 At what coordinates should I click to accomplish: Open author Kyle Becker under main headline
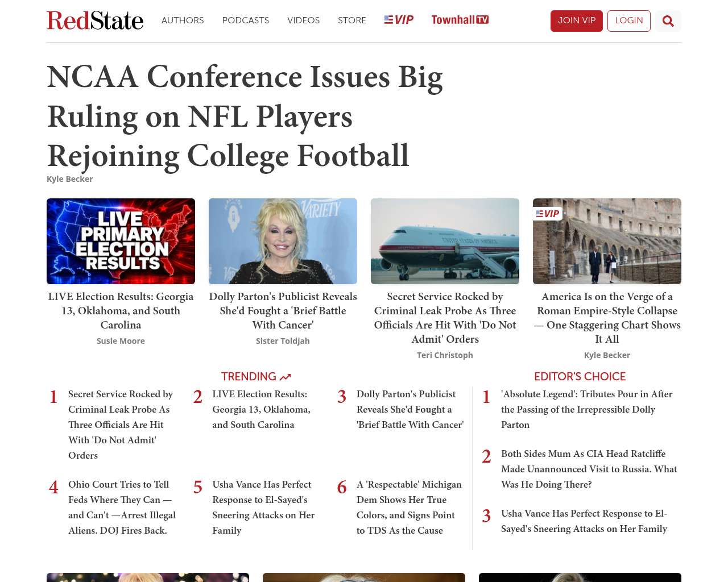coord(69,179)
